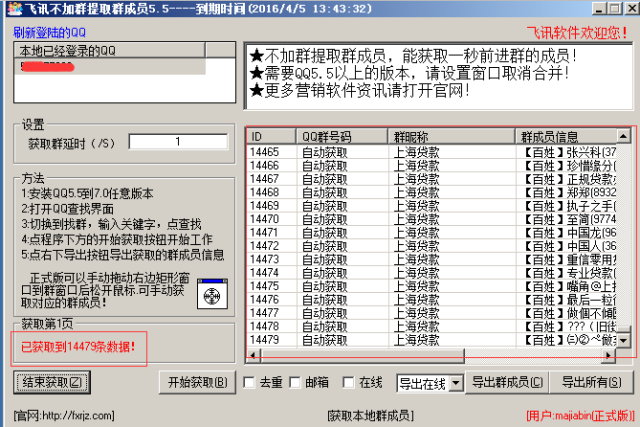Viewport: 640px width, 427px height.
Task: Enable the 去重 checkbox
Action: (x=249, y=383)
